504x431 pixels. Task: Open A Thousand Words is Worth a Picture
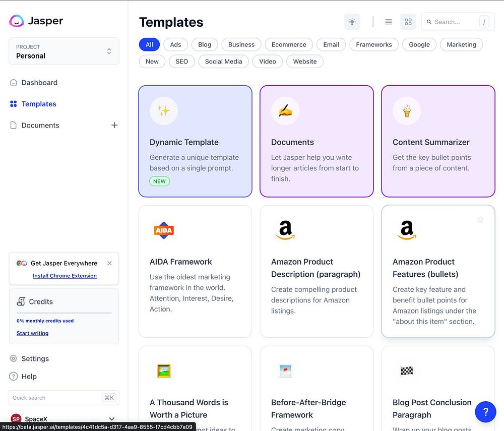tap(189, 408)
